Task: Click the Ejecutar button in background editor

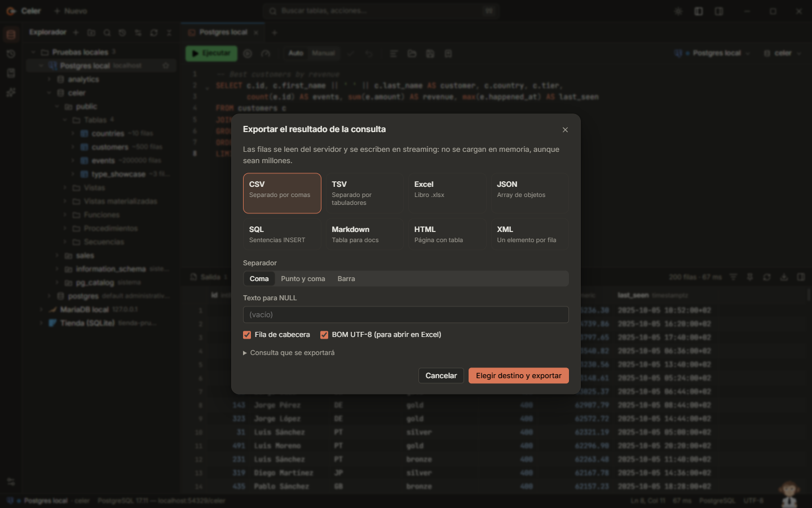Action: pos(211,54)
